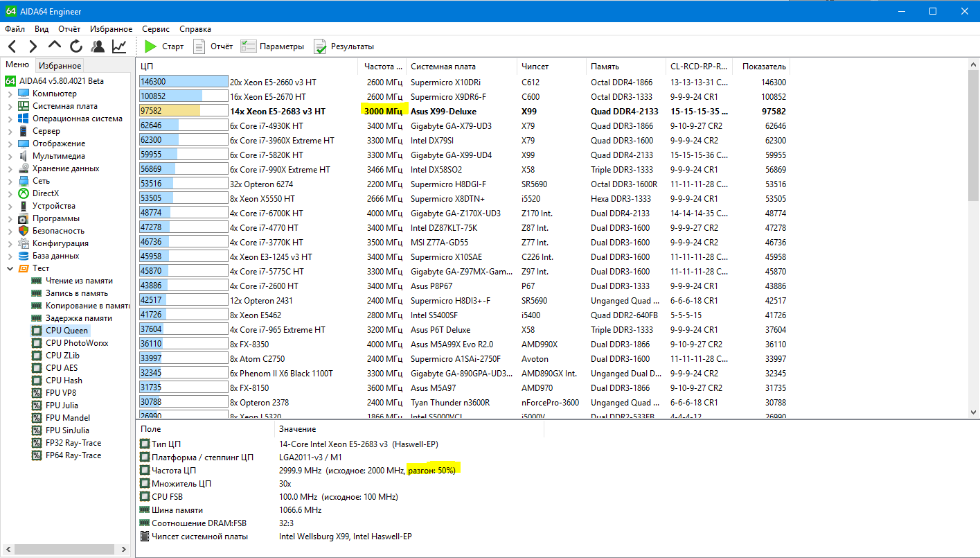Select the Программы item in the tree
980x558 pixels.
(48, 218)
